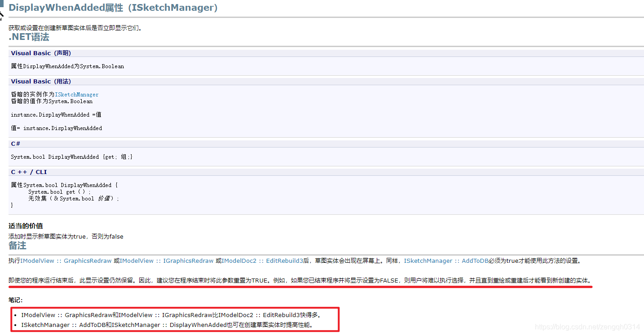Screen dimensions: 644x335
Task: Select the System.bool DisplayWhenAdded {get; 组;} line
Action: pyautogui.click(x=72, y=157)
